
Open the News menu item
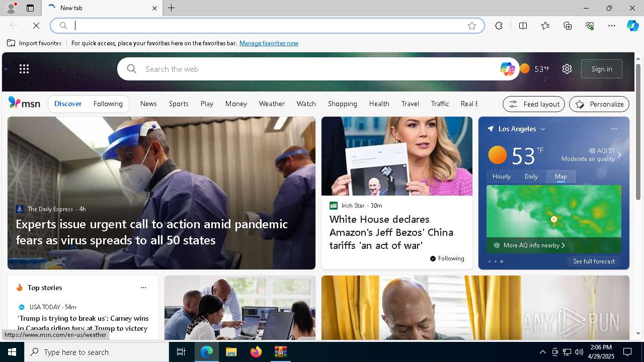tap(148, 104)
